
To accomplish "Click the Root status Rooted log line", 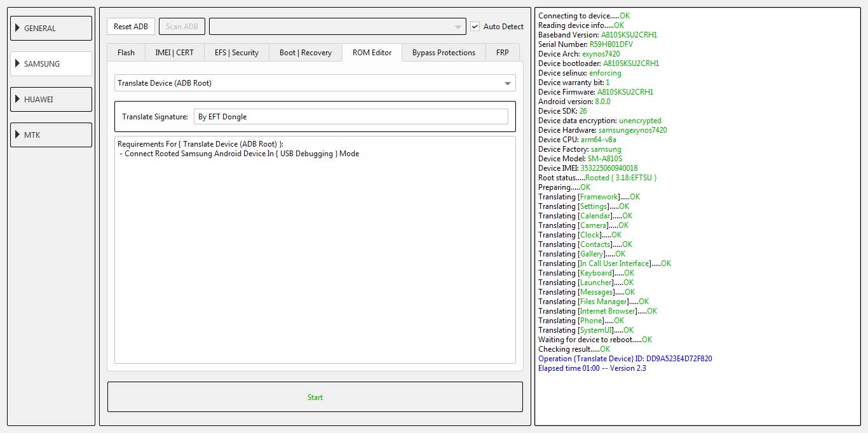I will tap(597, 178).
